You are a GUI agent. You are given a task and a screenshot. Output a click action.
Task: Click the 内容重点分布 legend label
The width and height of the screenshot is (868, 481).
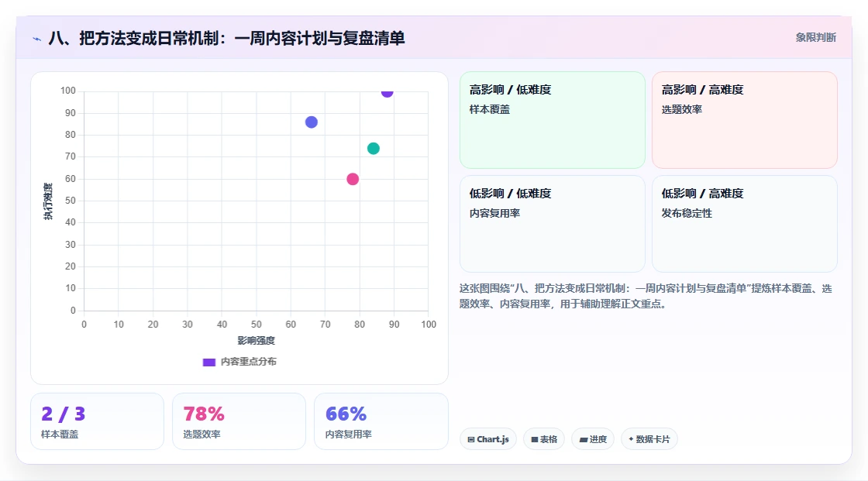pos(248,362)
